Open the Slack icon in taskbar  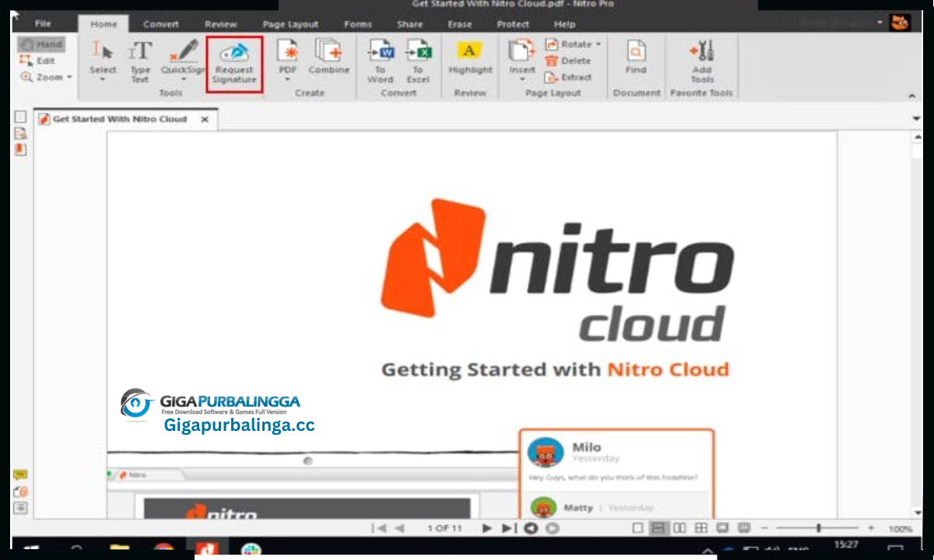click(251, 549)
